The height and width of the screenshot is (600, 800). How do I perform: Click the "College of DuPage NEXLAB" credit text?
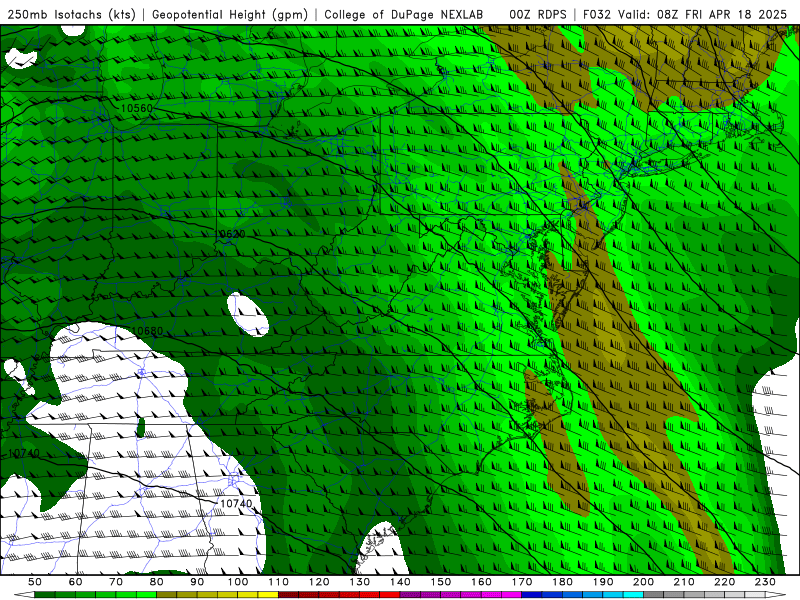point(403,14)
